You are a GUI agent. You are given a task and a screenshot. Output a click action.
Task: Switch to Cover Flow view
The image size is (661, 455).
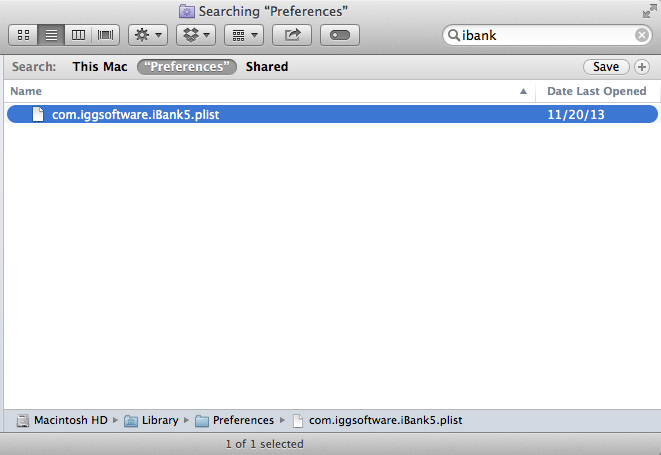[105, 35]
